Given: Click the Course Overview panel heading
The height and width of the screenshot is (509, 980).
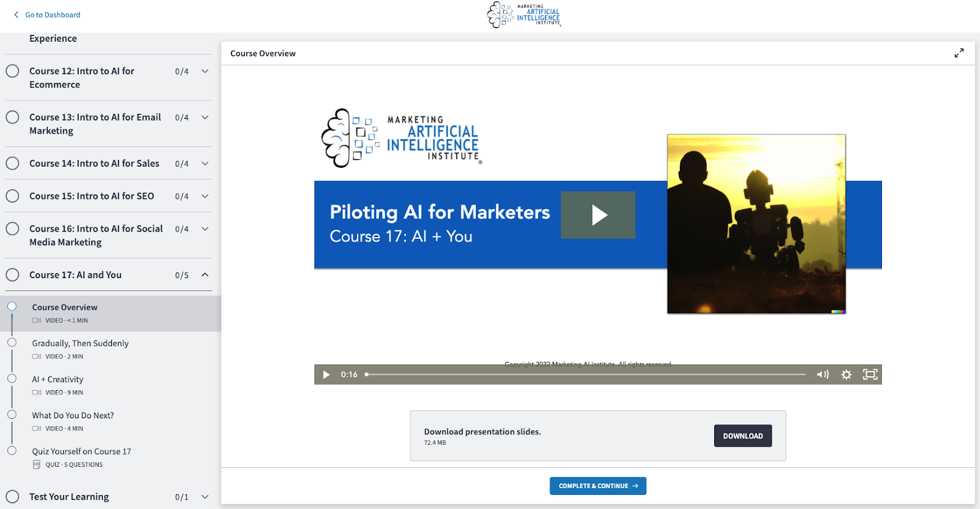Looking at the screenshot, I should pos(263,53).
